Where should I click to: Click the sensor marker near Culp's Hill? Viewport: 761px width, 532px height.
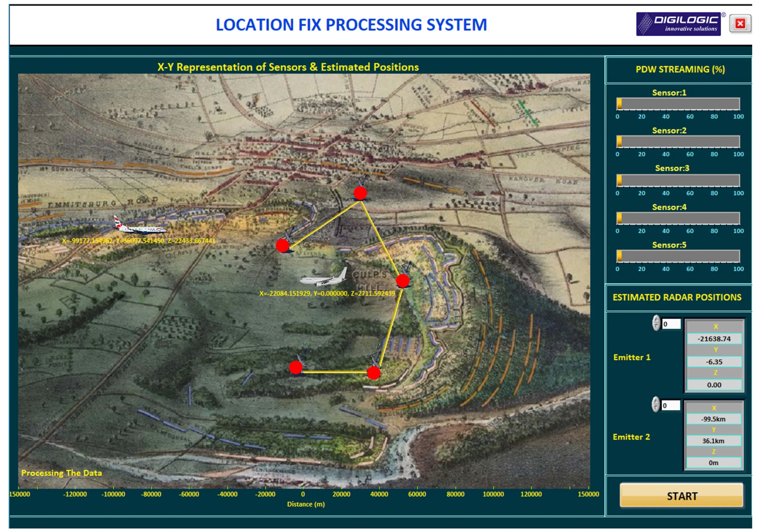(x=402, y=281)
